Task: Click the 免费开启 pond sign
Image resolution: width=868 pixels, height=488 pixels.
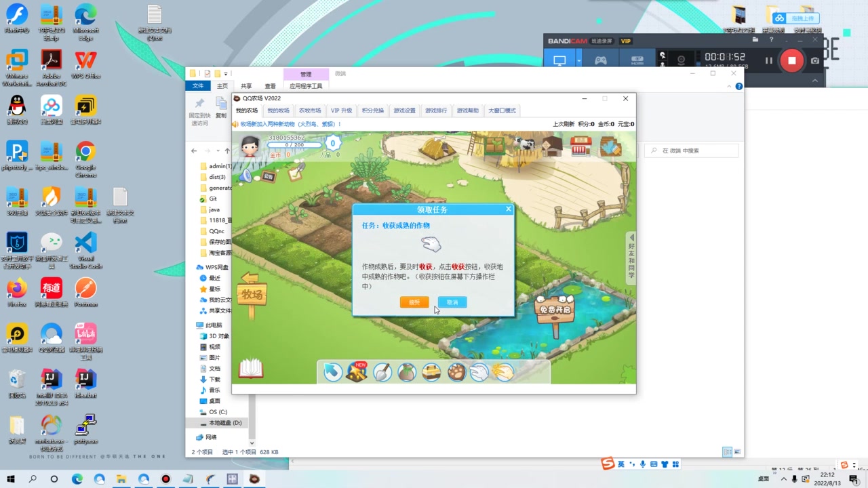Action: point(554,311)
